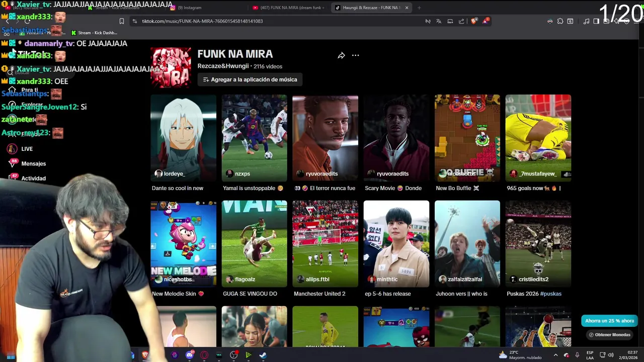Open the Juhoon vers video thumbnail
Screen dimensions: 644x362
point(467,243)
